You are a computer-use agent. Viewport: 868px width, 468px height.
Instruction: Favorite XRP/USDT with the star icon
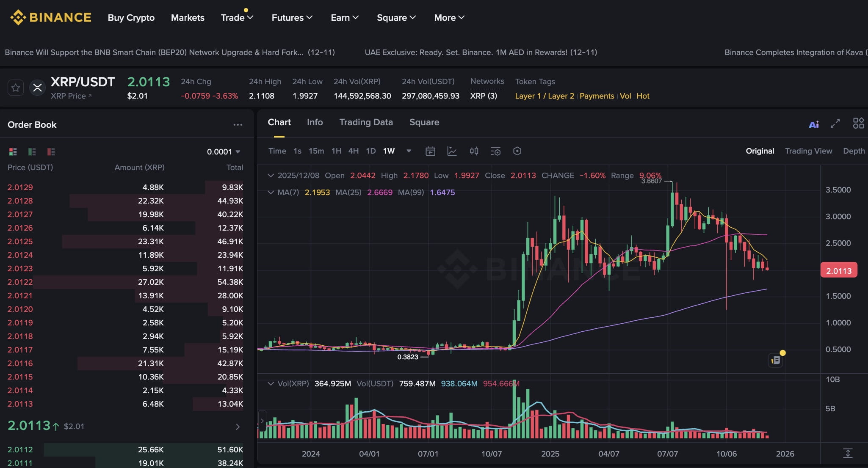pos(16,87)
